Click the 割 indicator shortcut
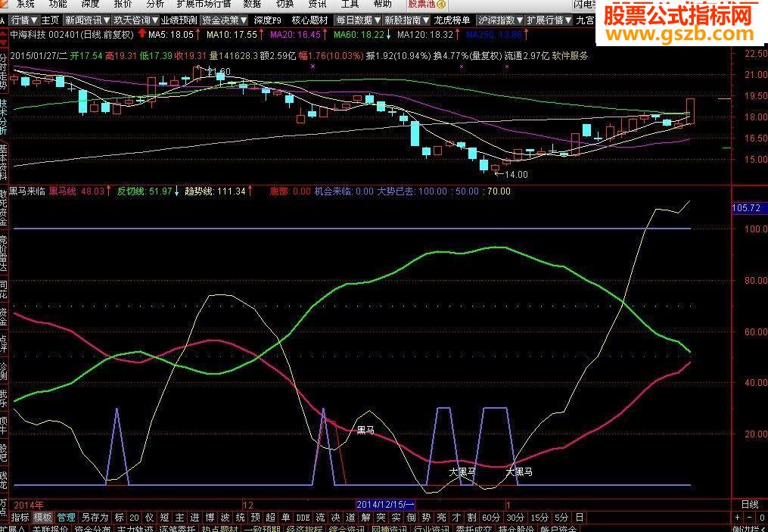This screenshot has height=532, width=768. click(x=471, y=518)
